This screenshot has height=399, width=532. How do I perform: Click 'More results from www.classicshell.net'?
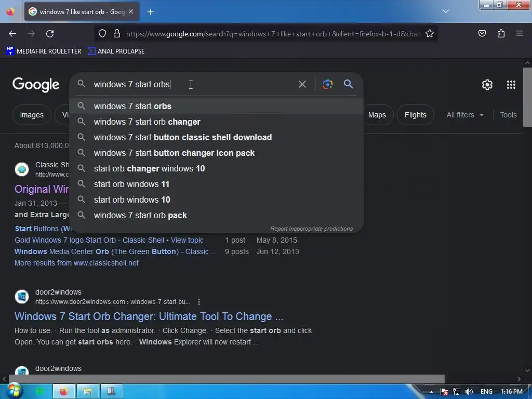[76, 263]
